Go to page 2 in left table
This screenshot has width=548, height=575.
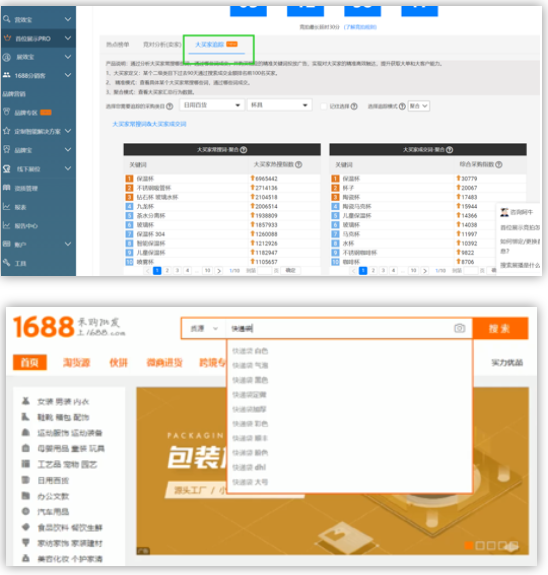click(167, 271)
